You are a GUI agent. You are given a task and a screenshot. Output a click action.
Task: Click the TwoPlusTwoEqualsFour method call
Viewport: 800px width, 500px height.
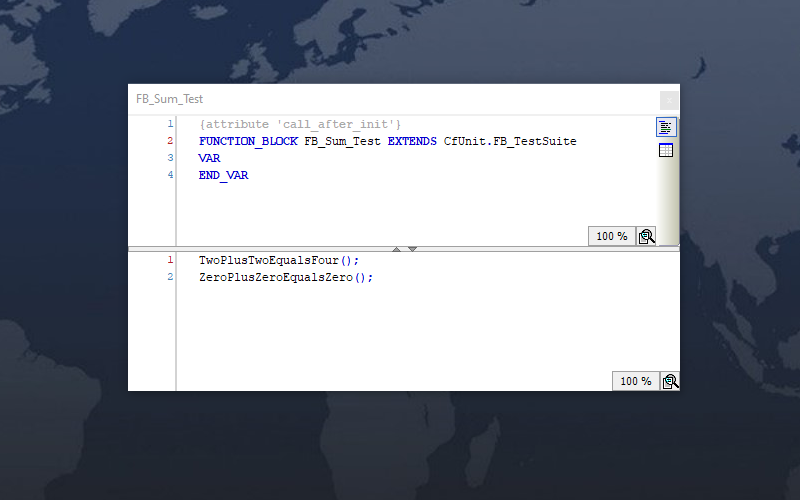(278, 260)
